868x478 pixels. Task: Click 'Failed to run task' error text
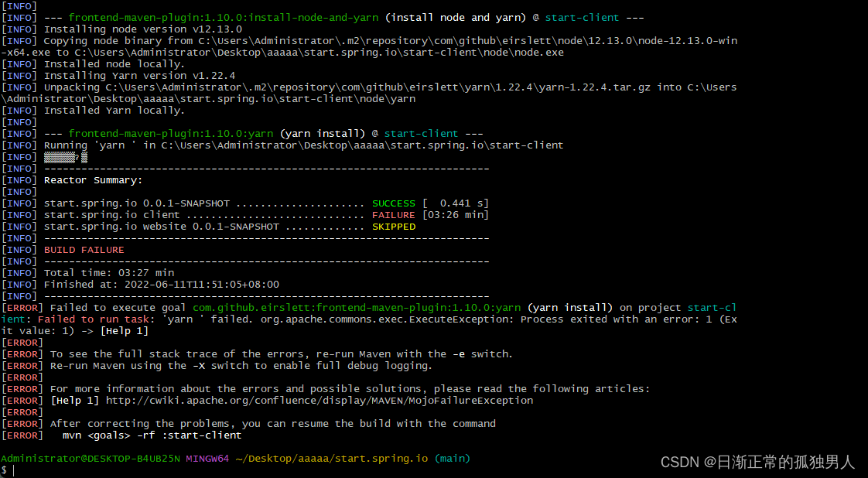[94, 319]
